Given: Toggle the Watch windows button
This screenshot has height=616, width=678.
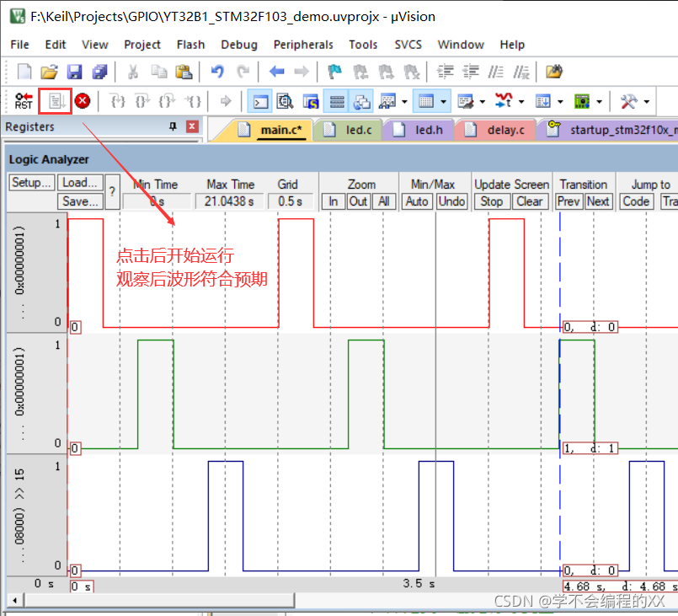Looking at the screenshot, I should coord(387,101).
